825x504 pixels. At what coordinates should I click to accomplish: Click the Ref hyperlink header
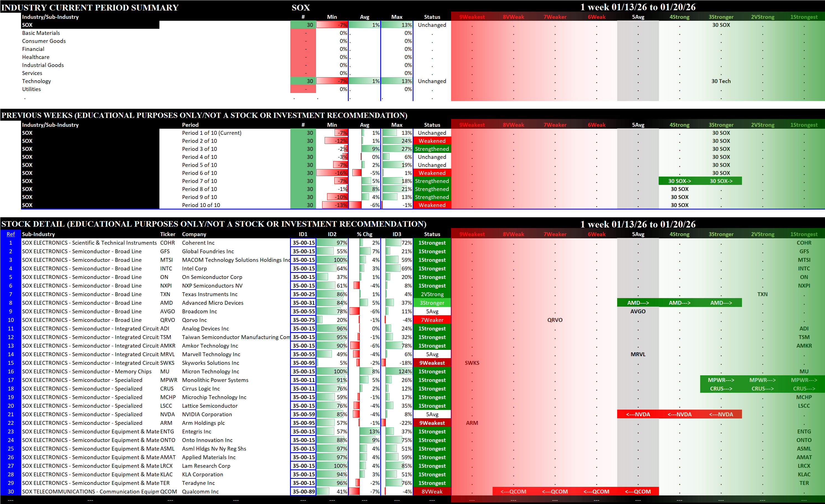[x=11, y=234]
